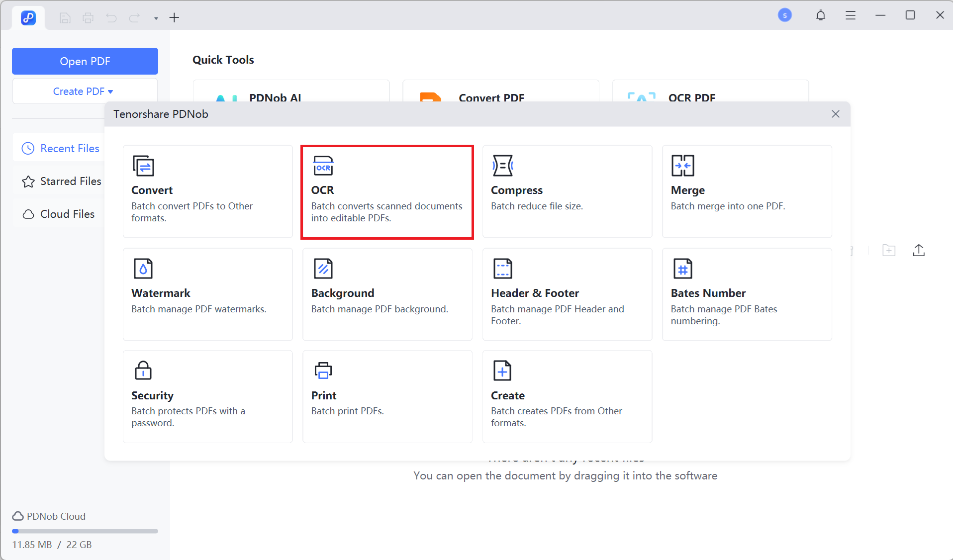Select the Create PDFs tool
Image resolution: width=953 pixels, height=560 pixels.
tap(567, 397)
